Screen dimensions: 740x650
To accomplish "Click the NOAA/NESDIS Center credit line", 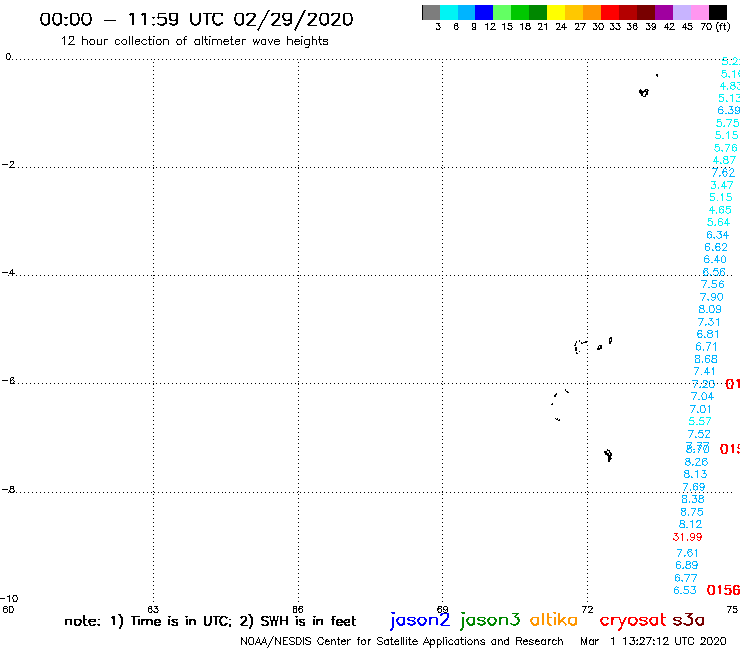I will 402,641.
